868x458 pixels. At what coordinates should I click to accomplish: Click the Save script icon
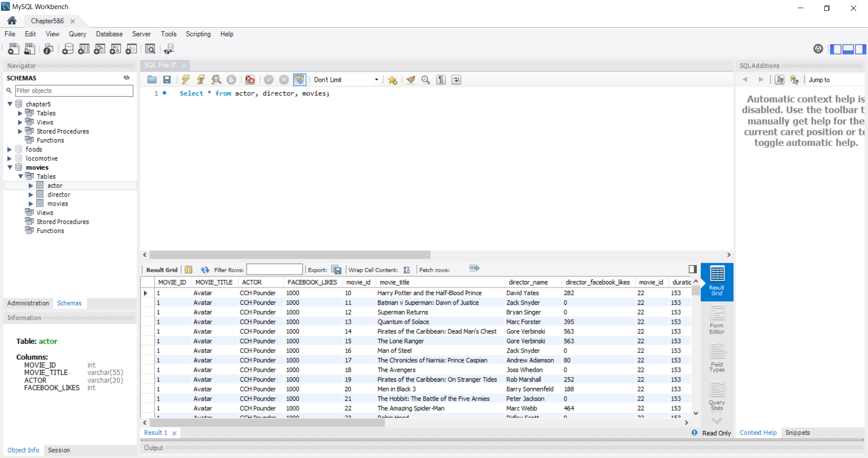coord(167,80)
